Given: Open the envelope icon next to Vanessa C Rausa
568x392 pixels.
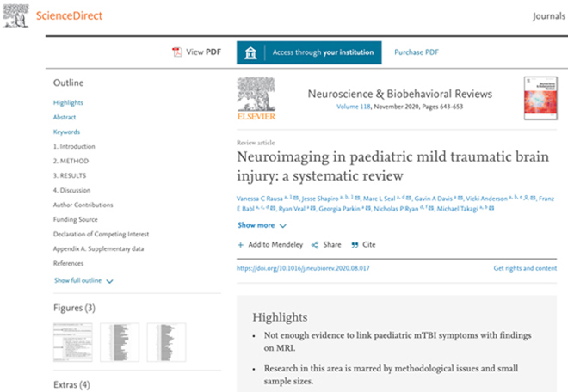Looking at the screenshot, I should (296, 198).
